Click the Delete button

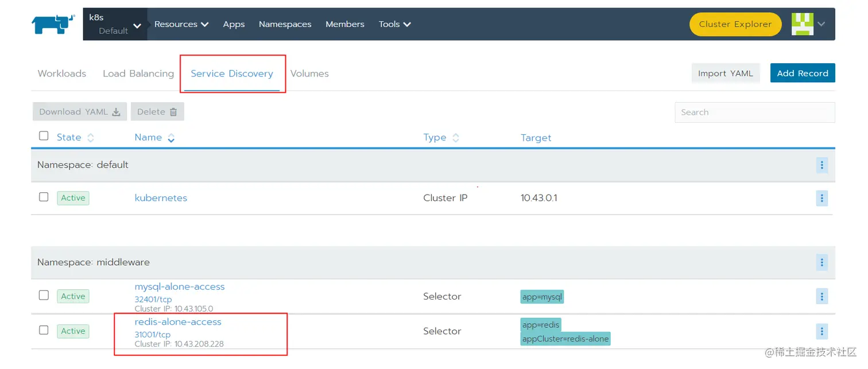point(157,112)
